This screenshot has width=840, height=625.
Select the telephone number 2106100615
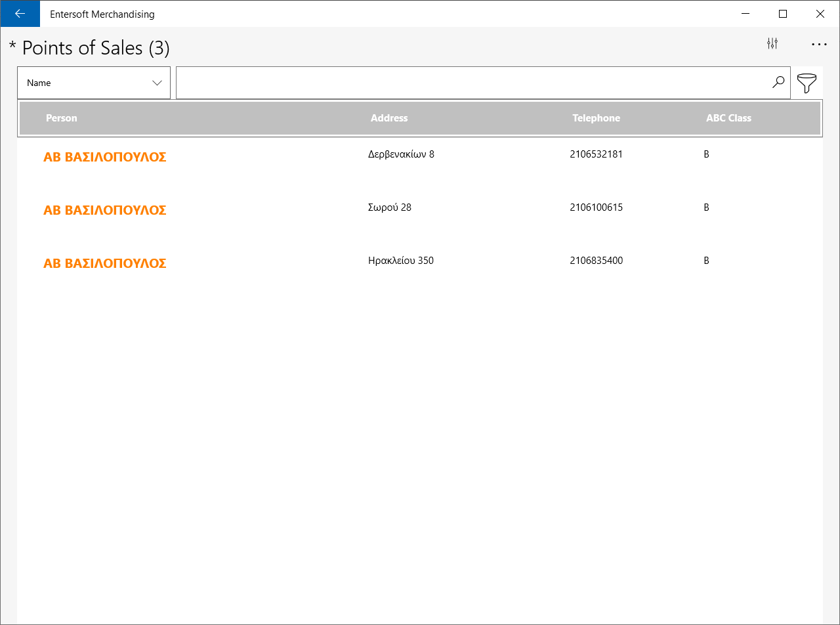pos(597,207)
